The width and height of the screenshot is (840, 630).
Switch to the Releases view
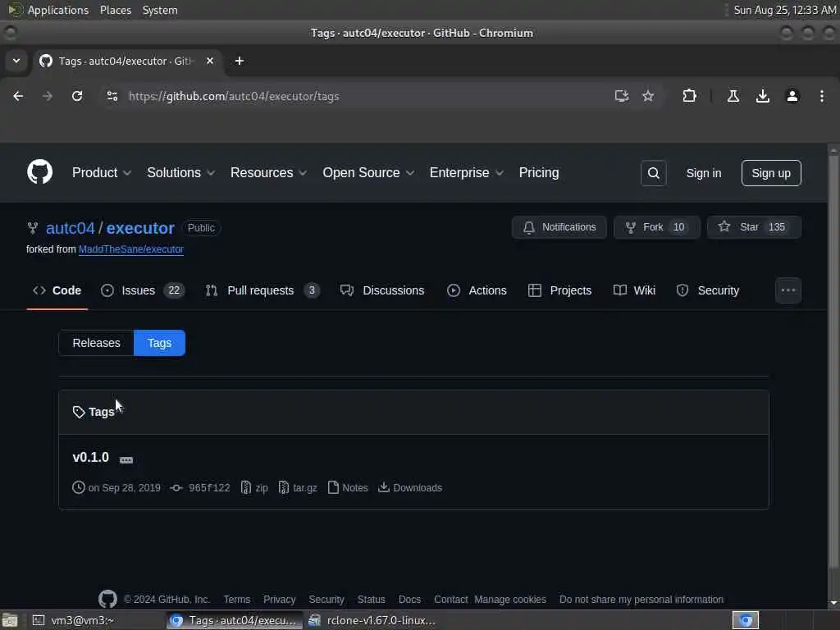click(x=97, y=343)
